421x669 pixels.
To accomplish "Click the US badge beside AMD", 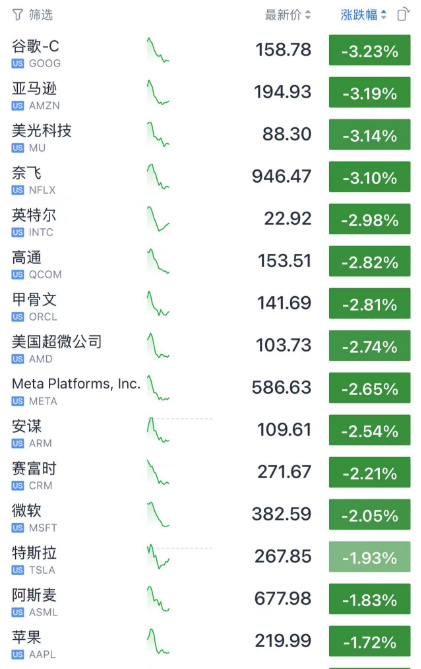I will [x=17, y=359].
